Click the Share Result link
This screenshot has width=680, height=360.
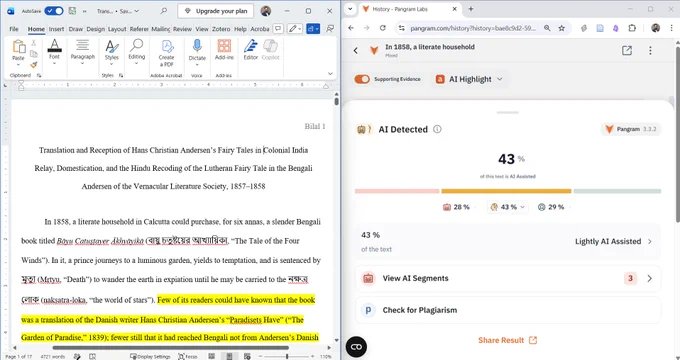point(507,340)
